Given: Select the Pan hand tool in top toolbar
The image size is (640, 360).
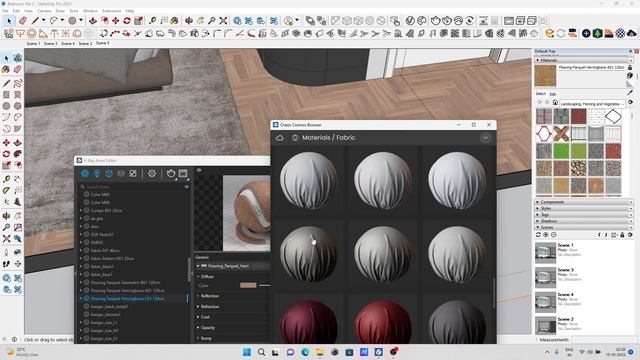Looking at the screenshot, I should [x=200, y=20].
